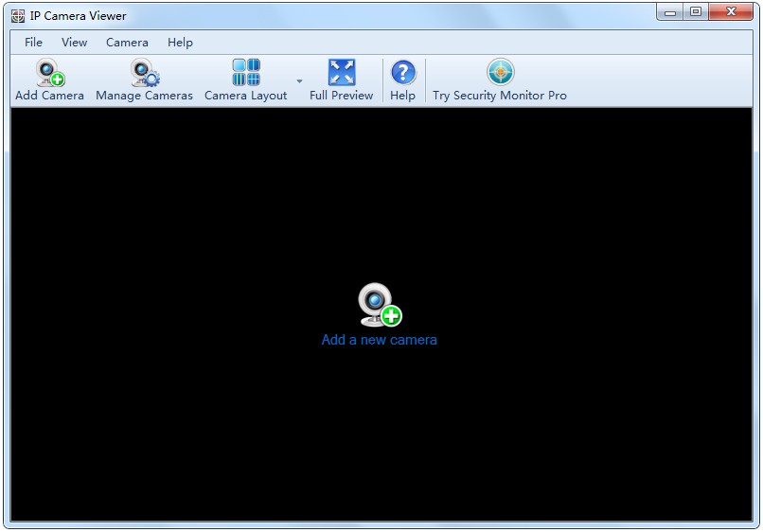Expand the Camera Layout dropdown arrow
The width and height of the screenshot is (763, 532).
tap(299, 81)
